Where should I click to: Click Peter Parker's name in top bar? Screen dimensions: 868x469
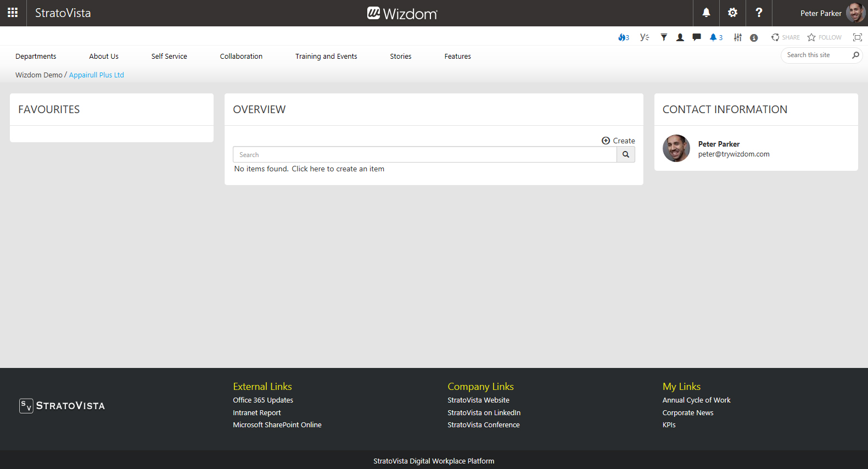tap(821, 13)
